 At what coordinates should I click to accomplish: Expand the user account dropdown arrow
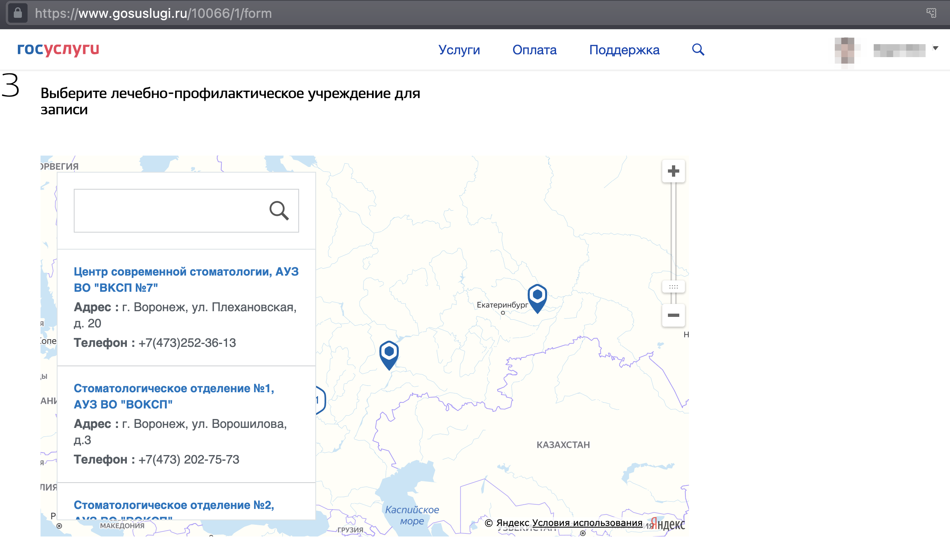coord(936,48)
